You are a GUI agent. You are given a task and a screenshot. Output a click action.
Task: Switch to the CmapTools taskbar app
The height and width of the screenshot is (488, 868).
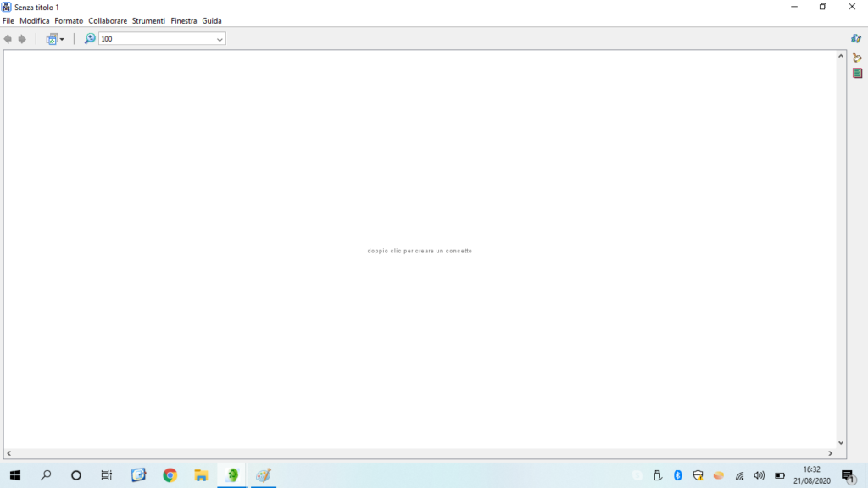click(232, 475)
